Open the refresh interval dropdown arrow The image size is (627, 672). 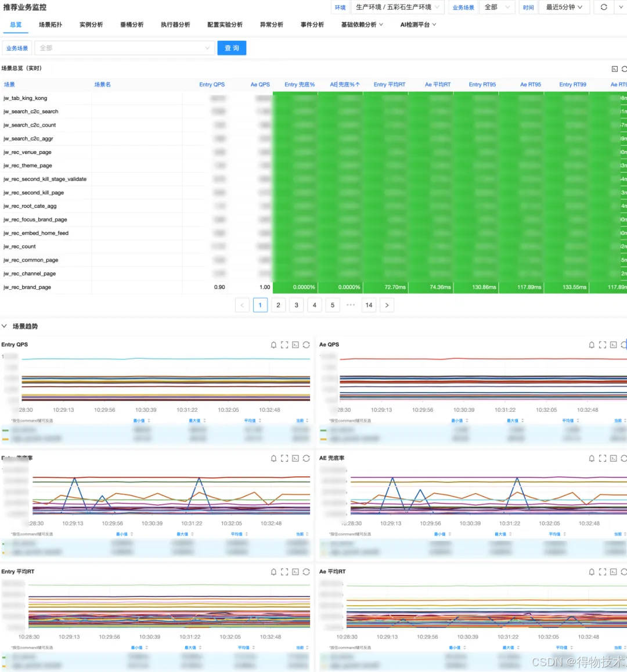coord(621,8)
